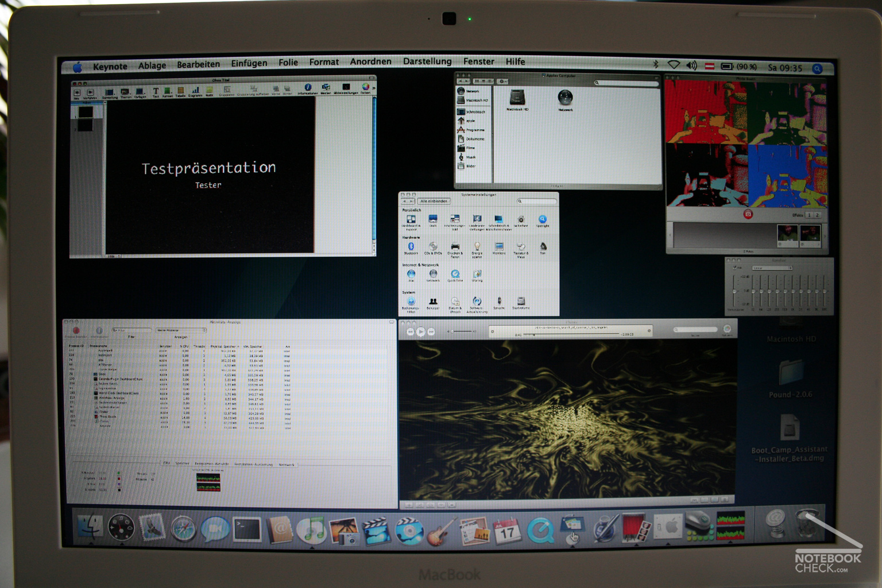
Task: Open Meine Prozesse dropdown in Aktivitäts-Anzeige
Action: click(181, 330)
